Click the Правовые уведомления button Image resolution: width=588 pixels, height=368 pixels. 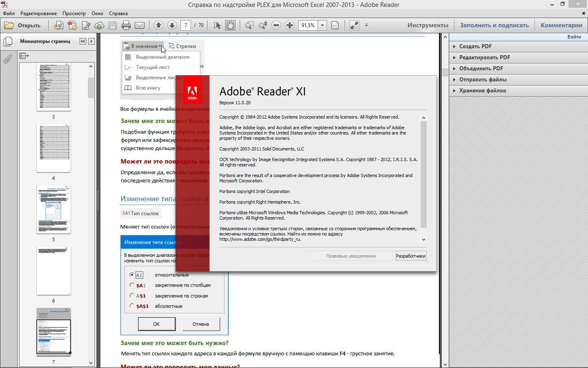tap(351, 256)
